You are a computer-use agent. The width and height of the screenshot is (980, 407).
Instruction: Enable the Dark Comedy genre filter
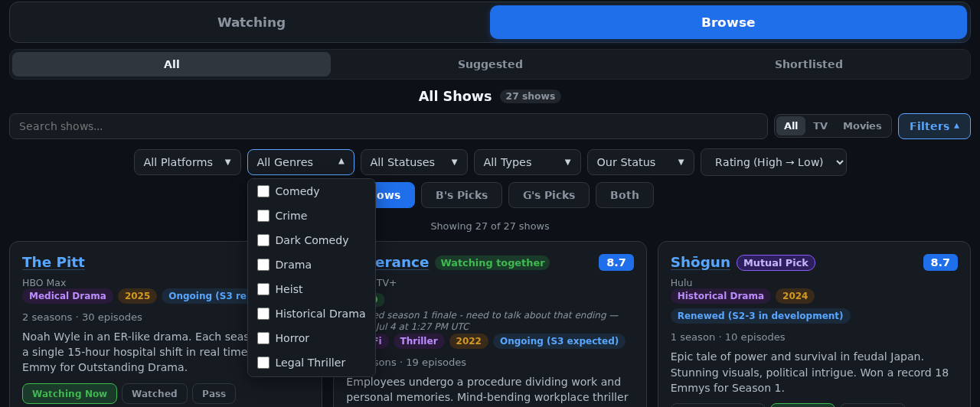(x=263, y=240)
